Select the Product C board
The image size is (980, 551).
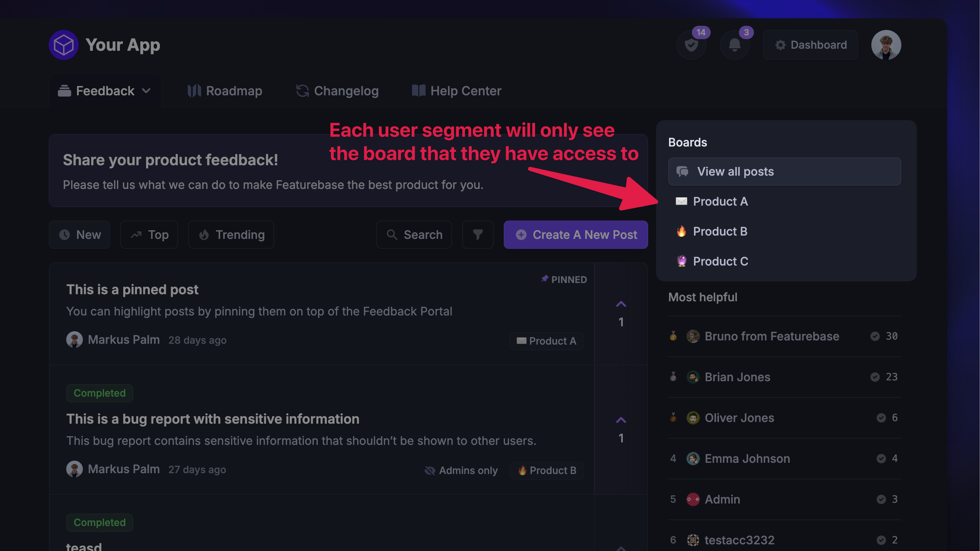tap(784, 261)
